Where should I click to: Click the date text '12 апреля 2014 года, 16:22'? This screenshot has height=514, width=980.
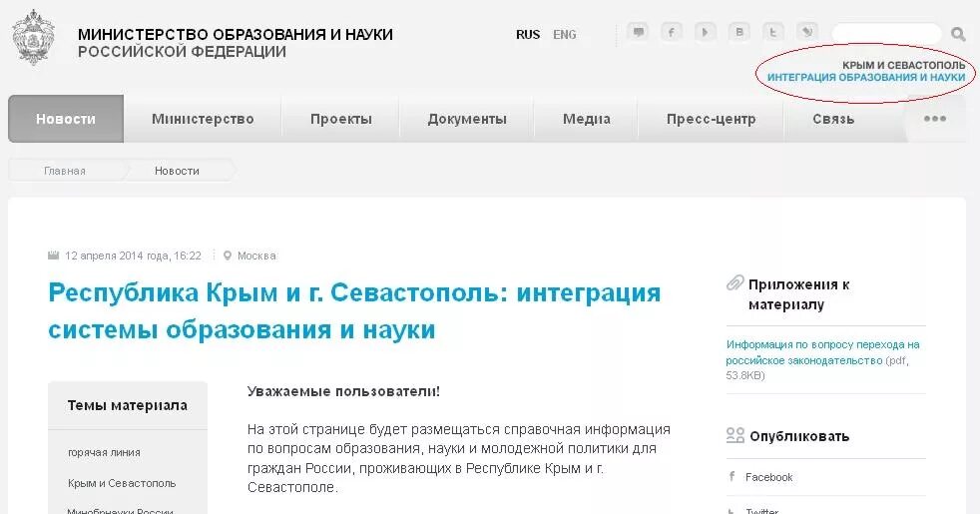[133, 256]
